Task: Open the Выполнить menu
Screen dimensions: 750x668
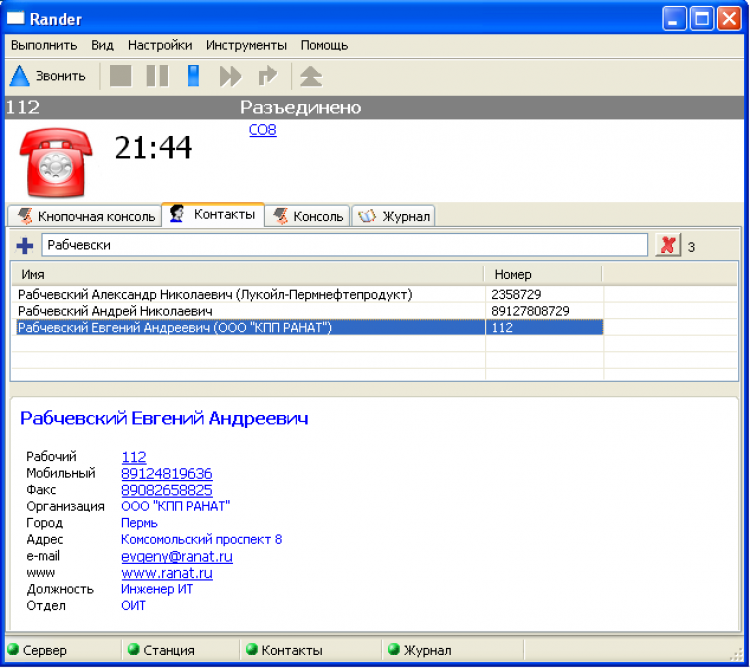Action: [44, 45]
